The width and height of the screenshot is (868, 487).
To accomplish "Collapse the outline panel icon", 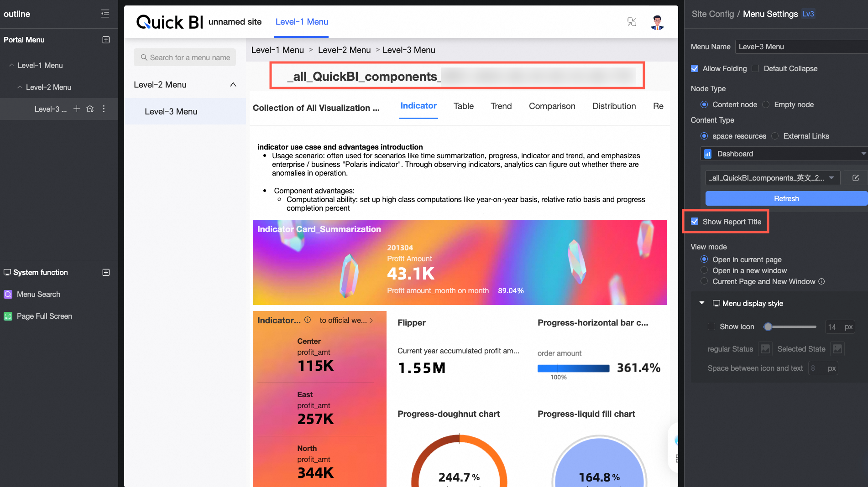I will click(x=105, y=14).
